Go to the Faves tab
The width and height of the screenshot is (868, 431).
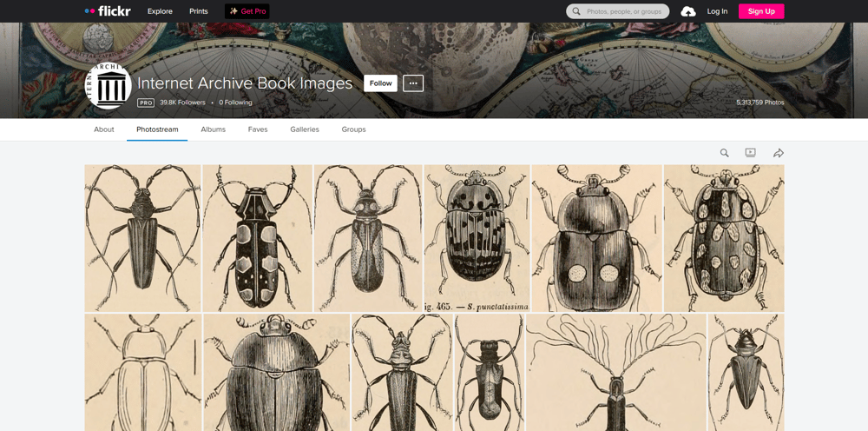tap(258, 129)
